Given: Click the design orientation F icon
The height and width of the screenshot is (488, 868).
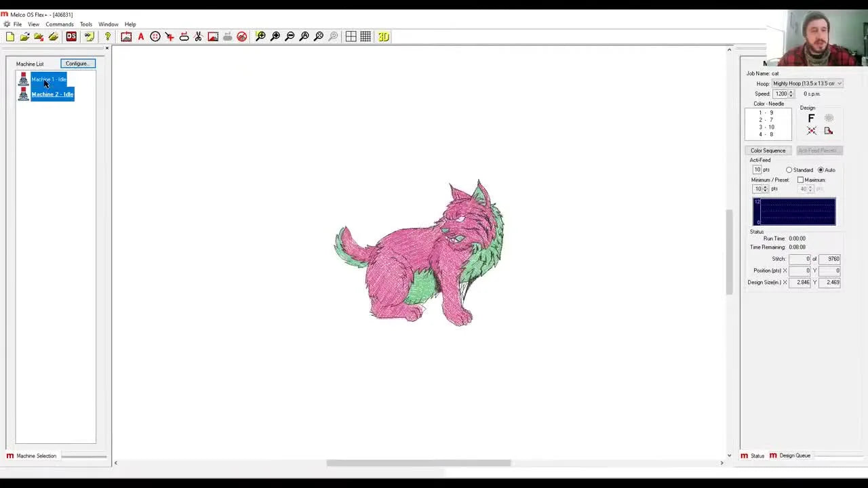Looking at the screenshot, I should (811, 119).
